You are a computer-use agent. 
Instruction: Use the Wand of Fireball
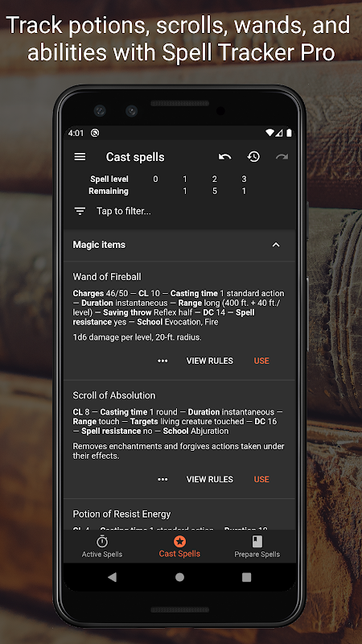coord(261,361)
